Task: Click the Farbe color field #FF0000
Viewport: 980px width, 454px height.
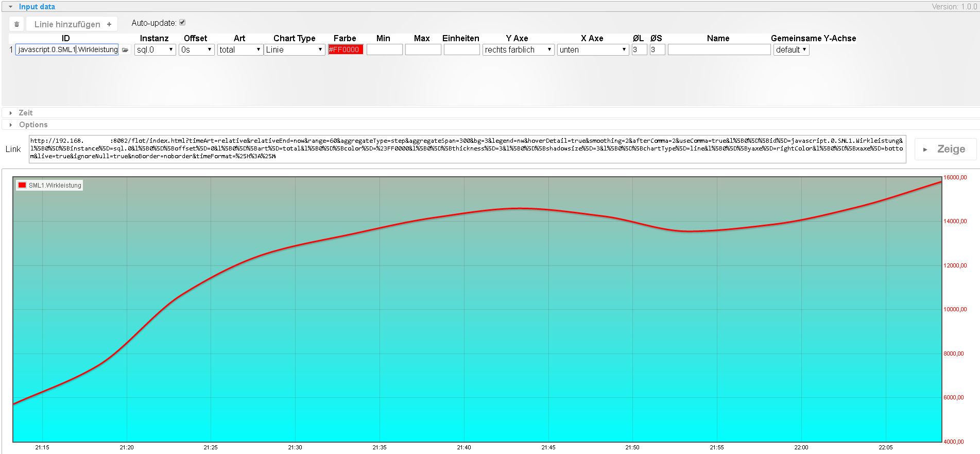Action: [346, 50]
